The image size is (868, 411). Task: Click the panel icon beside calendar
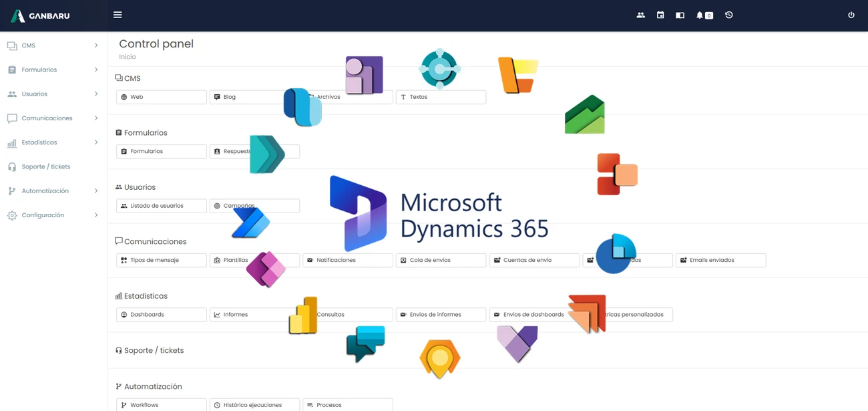[x=680, y=15]
